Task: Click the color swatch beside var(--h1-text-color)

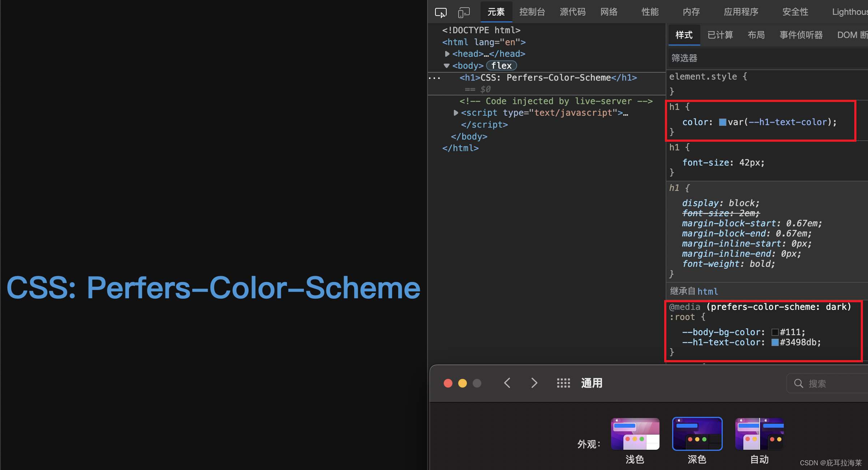Action: click(x=723, y=122)
